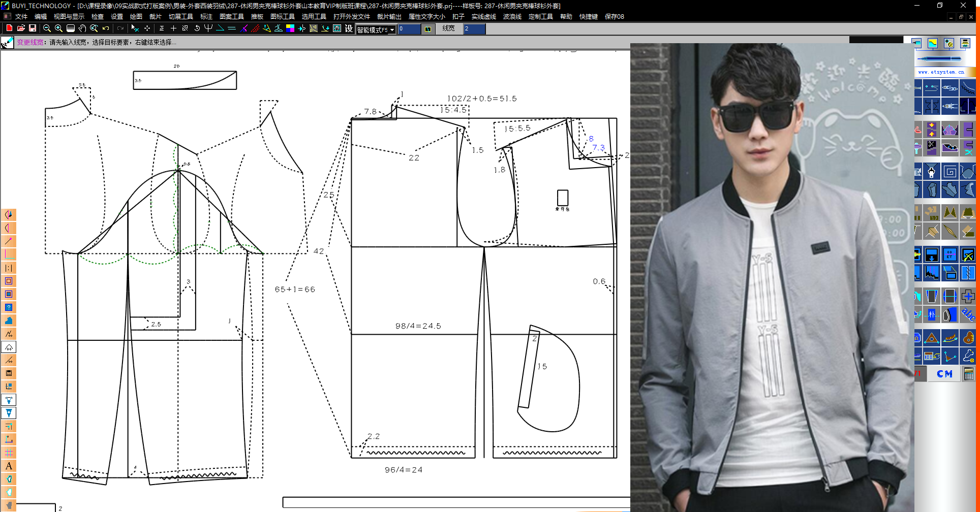Viewport: 980px width, 512px height.
Task: Click the 变更线宽 tool icon at left of prompt
Action: 7,43
